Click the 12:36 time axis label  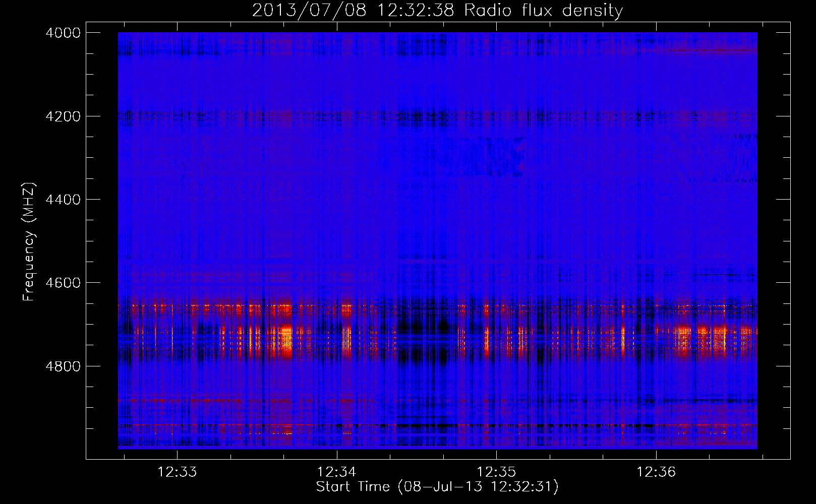(656, 472)
